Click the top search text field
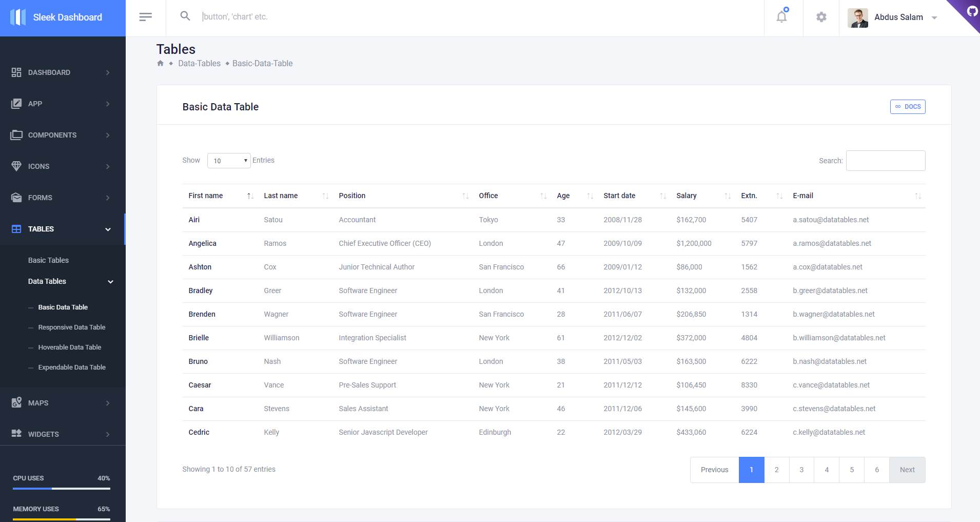This screenshot has width=980, height=522. (x=480, y=16)
